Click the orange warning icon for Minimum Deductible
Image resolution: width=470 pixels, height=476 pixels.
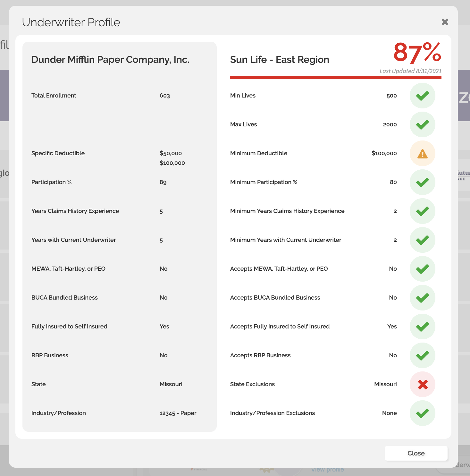(423, 153)
